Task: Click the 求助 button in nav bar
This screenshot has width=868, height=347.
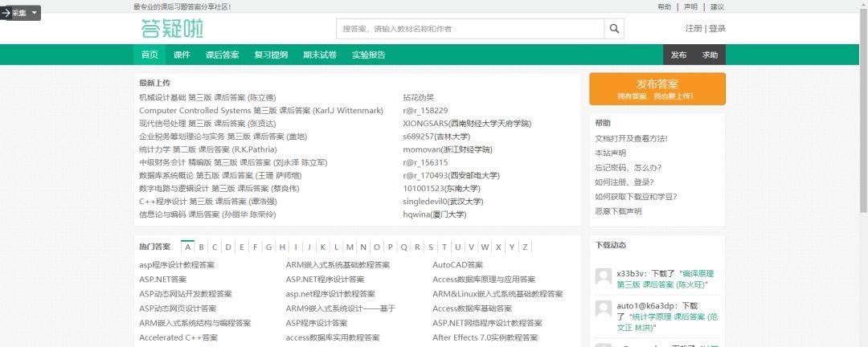Action: click(x=710, y=55)
